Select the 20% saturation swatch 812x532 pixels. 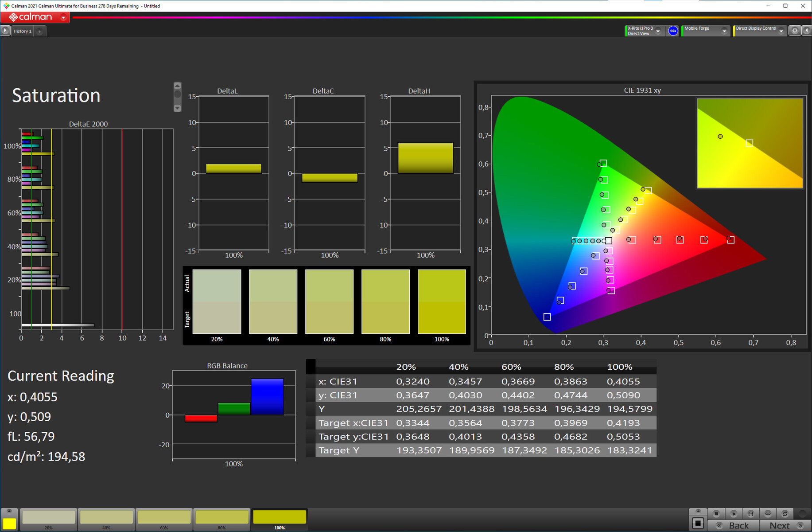click(x=49, y=518)
